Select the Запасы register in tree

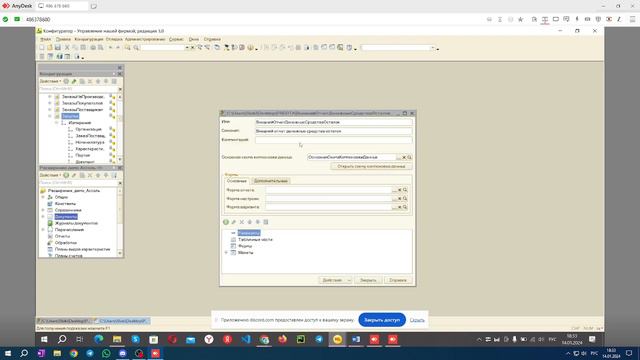[x=70, y=116]
